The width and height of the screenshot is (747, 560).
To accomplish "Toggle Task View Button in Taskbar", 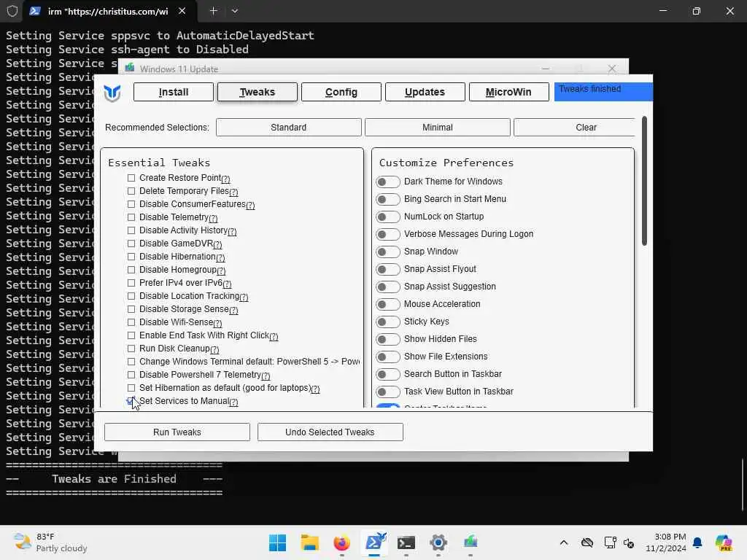I will (388, 392).
